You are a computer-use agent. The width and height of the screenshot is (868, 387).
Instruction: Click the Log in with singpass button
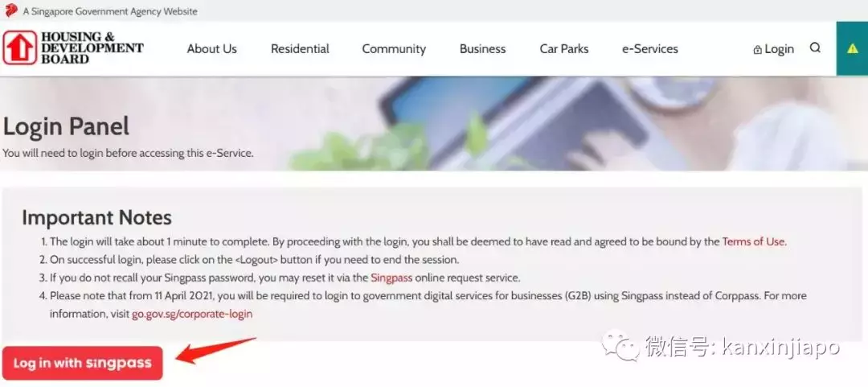pyautogui.click(x=83, y=363)
